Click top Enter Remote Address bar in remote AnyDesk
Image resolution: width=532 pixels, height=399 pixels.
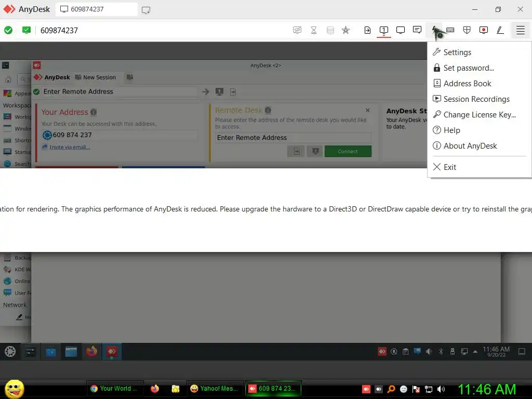(119, 91)
